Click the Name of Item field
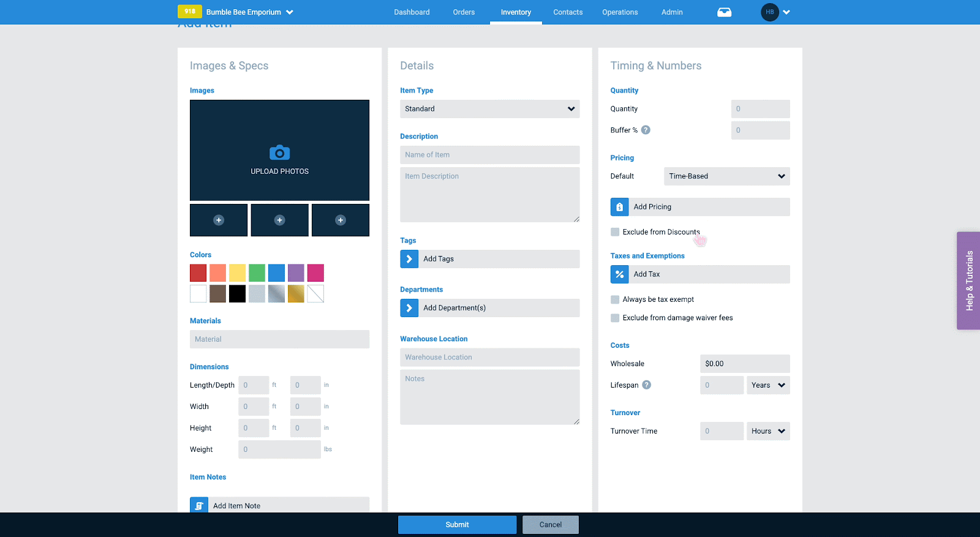Image resolution: width=980 pixels, height=537 pixels. [489, 155]
